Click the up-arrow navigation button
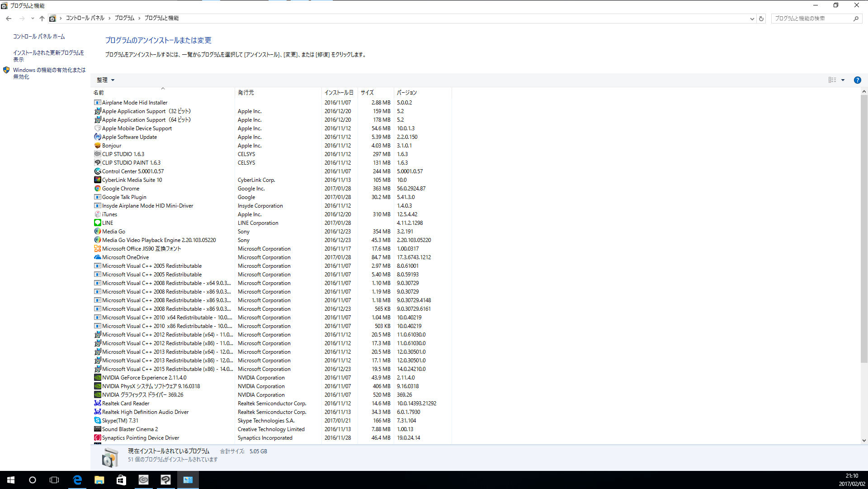Image resolution: width=868 pixels, height=489 pixels. point(42,19)
